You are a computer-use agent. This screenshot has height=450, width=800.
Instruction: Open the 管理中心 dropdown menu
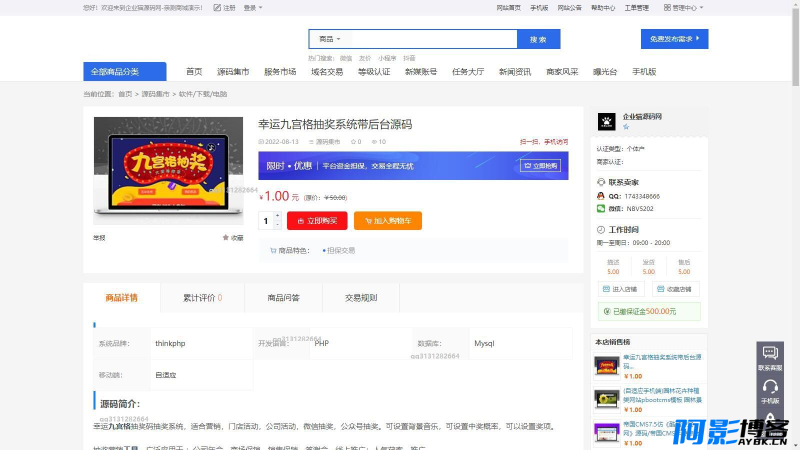point(683,8)
